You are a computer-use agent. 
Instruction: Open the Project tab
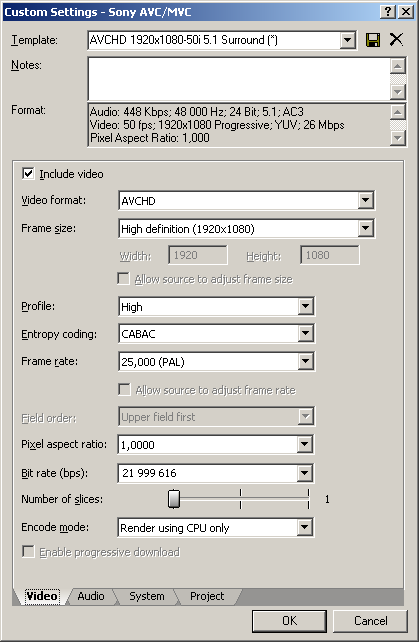coord(207,596)
